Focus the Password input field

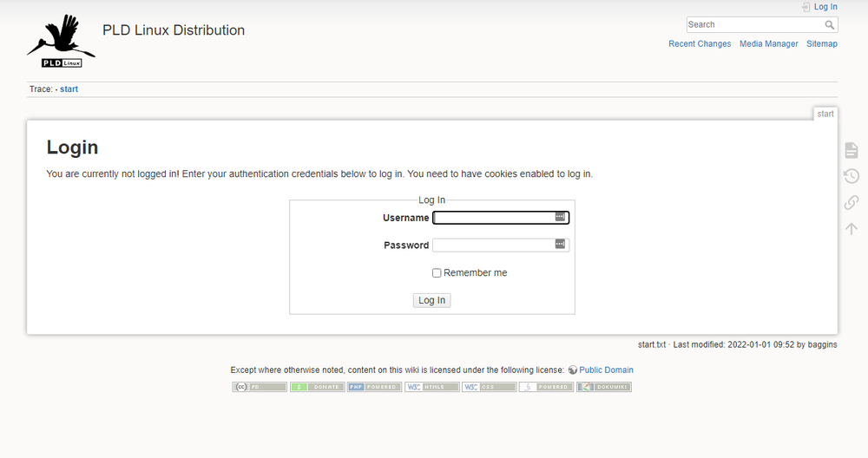(493, 245)
